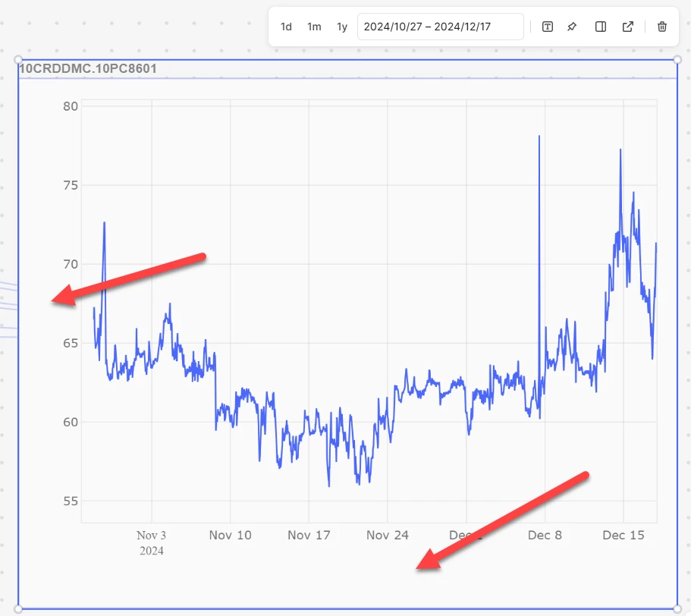Edit the 2024/10/27 – 2024/12/17 date range field
691x616 pixels.
440,27
